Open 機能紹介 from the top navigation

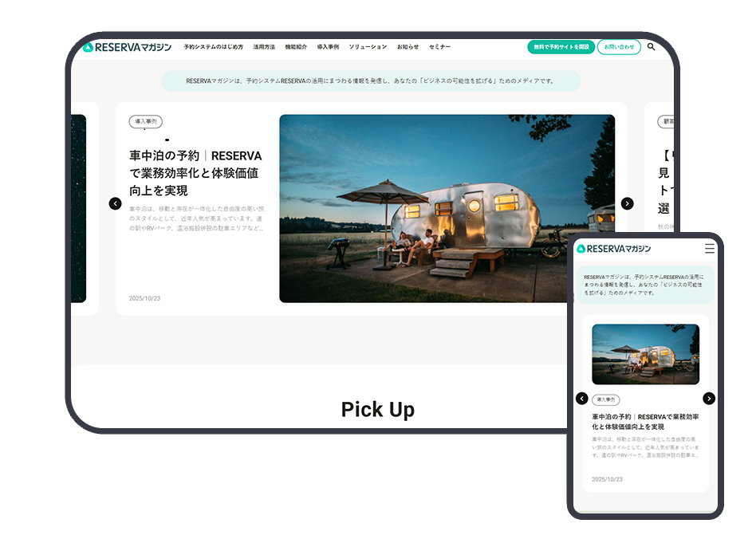(296, 47)
